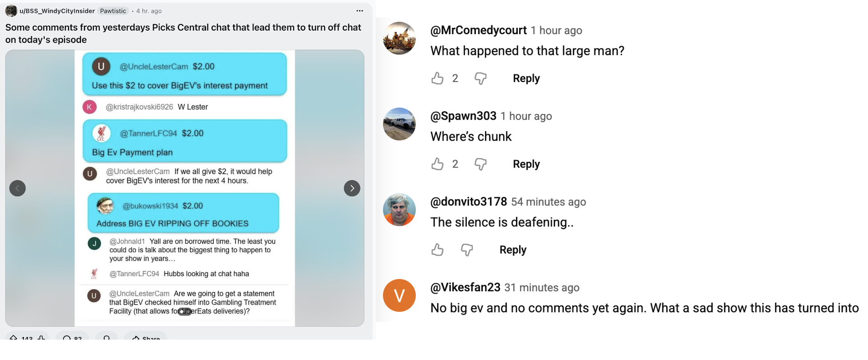Toggle like on @donvito3178's comment
The image size is (868, 360).
(x=437, y=250)
